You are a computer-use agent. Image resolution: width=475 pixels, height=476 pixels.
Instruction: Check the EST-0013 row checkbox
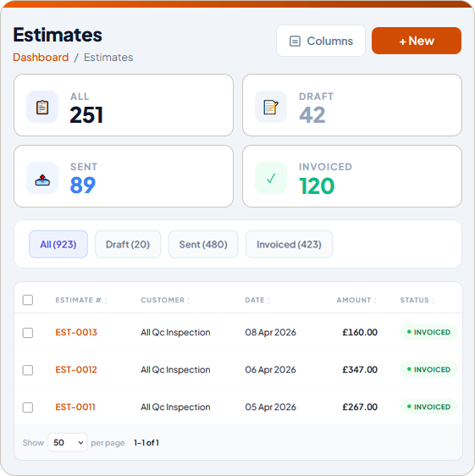pos(28,333)
